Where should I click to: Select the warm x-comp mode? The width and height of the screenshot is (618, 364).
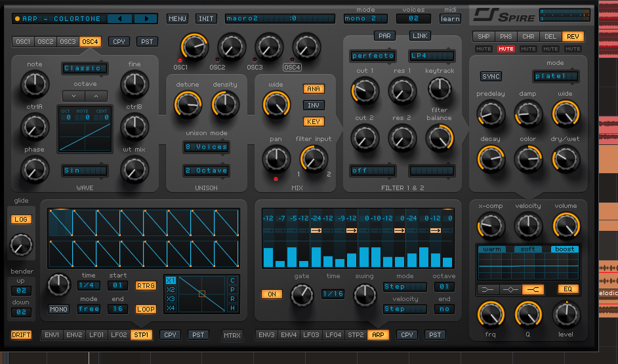coord(492,249)
